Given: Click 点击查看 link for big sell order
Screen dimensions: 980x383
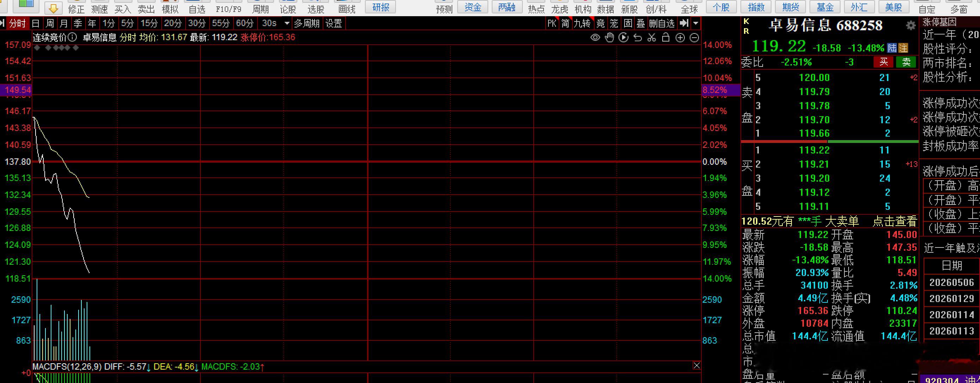Looking at the screenshot, I should coord(894,221).
